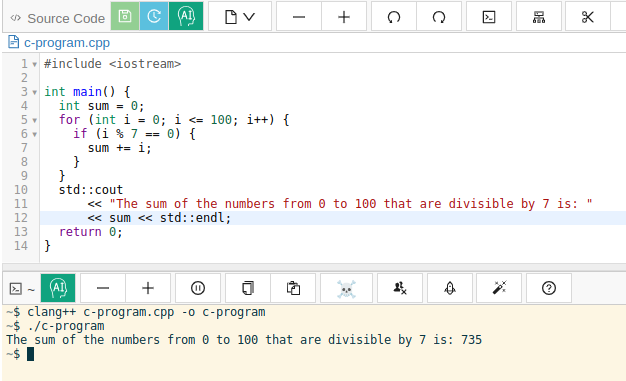Click "std::cout" on line 10
Screen dimensions: 626x381
(x=91, y=190)
